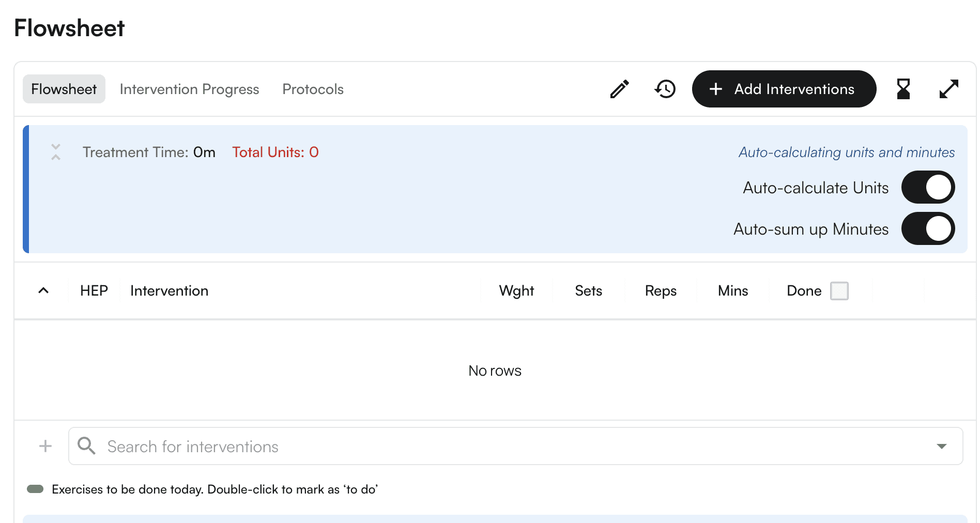Viewport: 980px width, 523px height.
Task: Switch to the Flowsheet tab
Action: click(x=64, y=89)
